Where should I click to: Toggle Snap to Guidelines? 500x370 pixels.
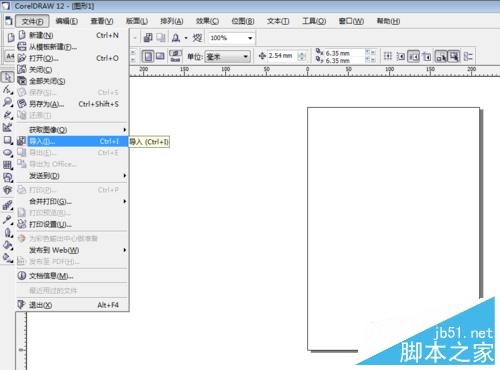[x=401, y=56]
